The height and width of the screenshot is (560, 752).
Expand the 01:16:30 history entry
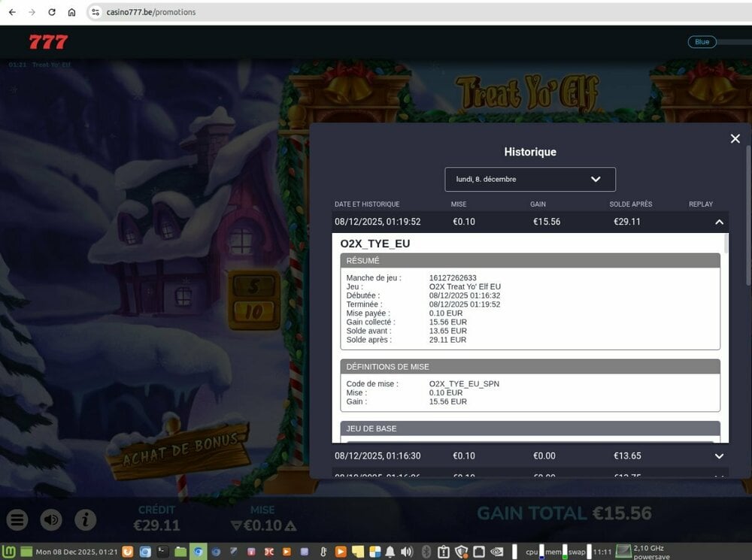pos(719,456)
